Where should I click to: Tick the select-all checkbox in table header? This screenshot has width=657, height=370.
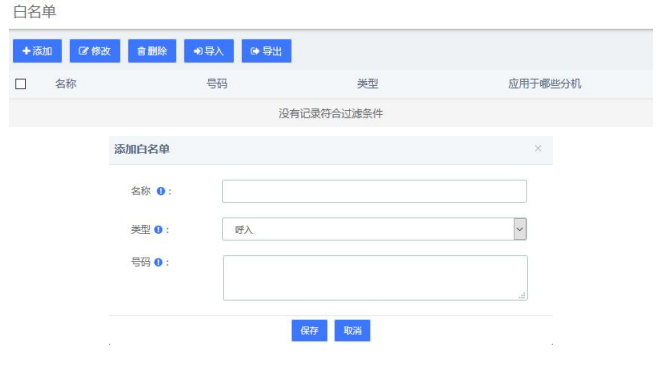[x=21, y=84]
